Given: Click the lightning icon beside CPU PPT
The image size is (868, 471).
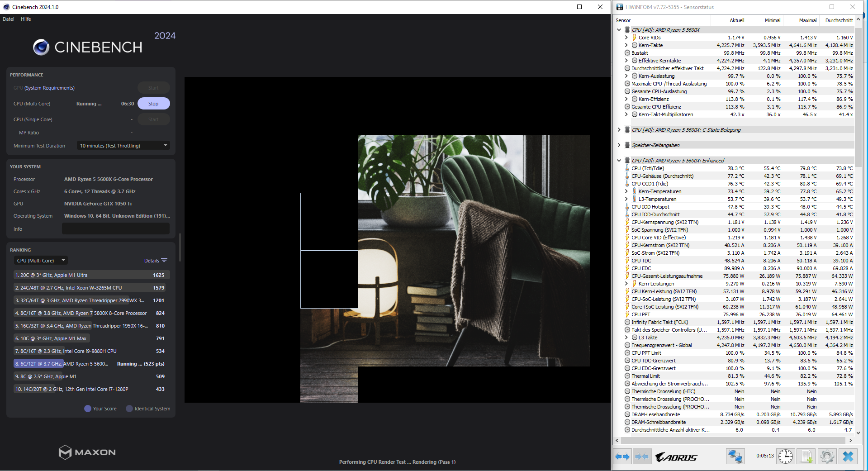Looking at the screenshot, I should [x=627, y=314].
